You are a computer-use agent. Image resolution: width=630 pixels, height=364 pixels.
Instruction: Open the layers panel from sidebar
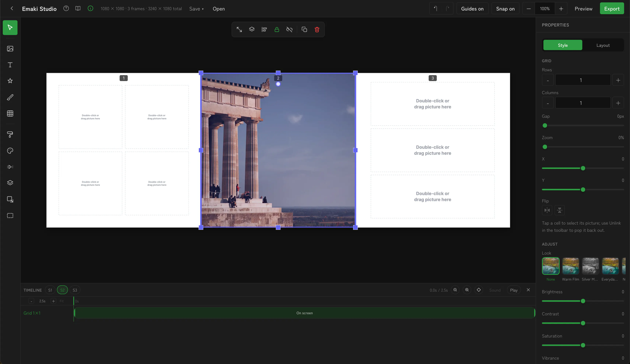point(10,183)
